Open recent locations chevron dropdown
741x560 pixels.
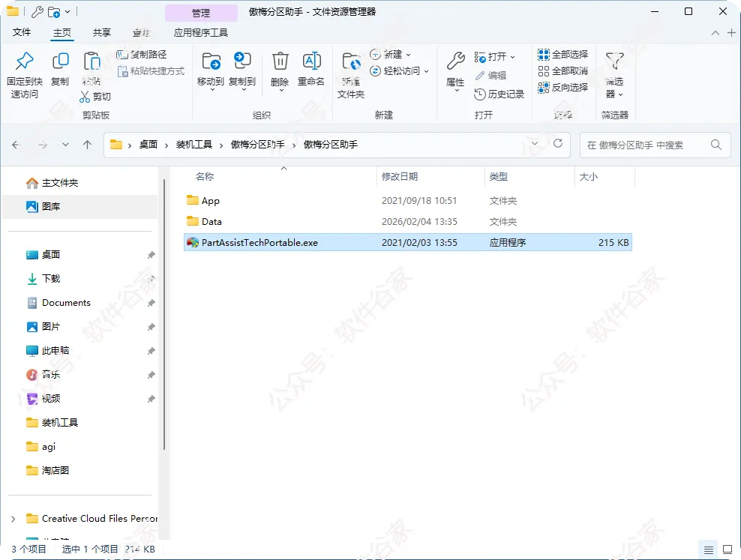[65, 145]
